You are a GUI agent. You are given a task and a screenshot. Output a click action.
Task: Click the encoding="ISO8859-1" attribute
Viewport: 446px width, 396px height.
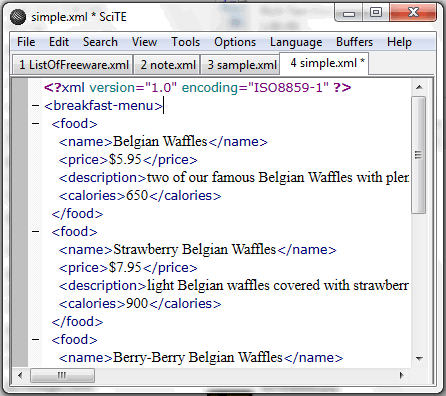(x=255, y=88)
